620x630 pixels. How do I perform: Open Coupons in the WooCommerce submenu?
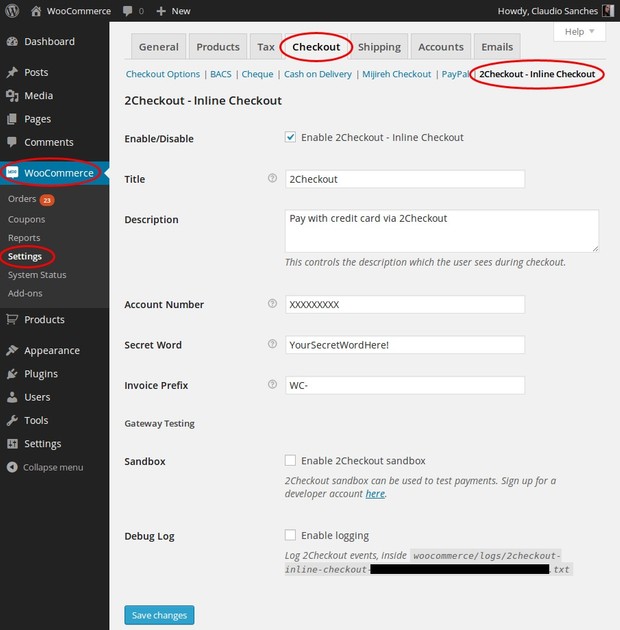[x=27, y=219]
